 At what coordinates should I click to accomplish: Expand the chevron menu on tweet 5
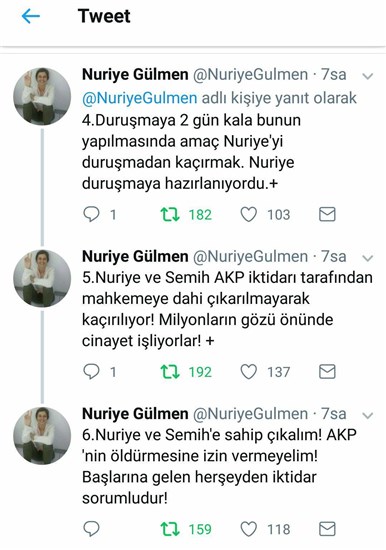pos(367,258)
